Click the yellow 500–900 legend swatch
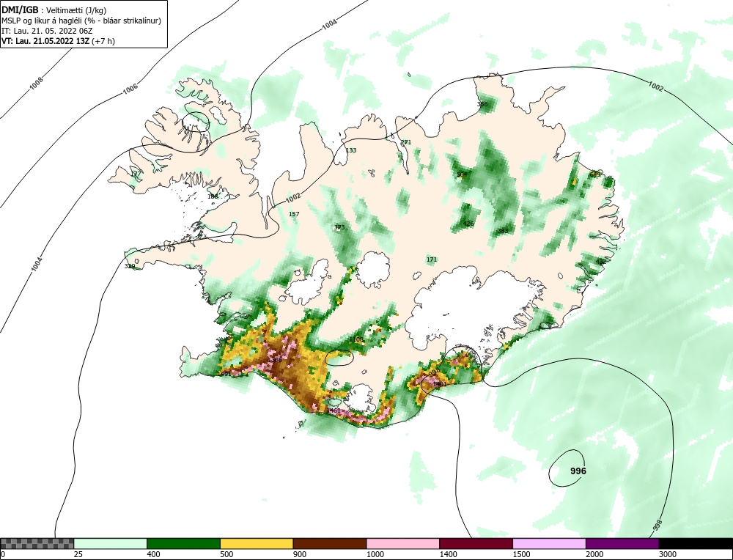The height and width of the screenshot is (560, 733). (257, 544)
